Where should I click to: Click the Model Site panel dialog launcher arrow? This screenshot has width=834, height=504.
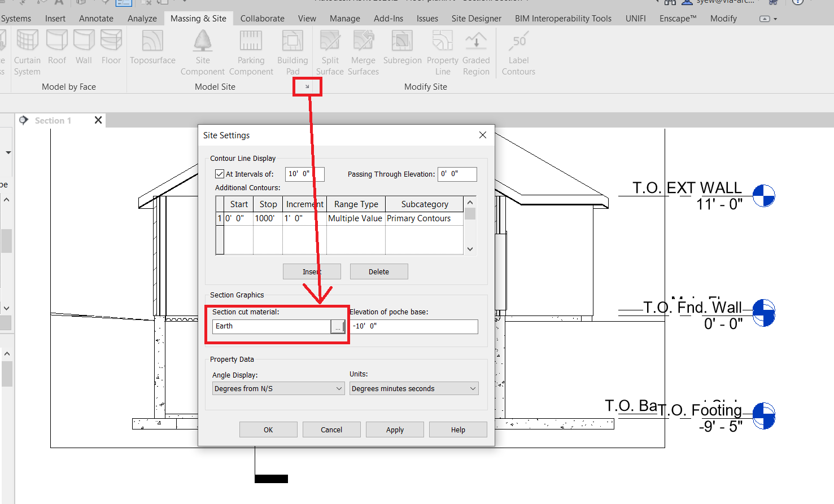click(307, 86)
